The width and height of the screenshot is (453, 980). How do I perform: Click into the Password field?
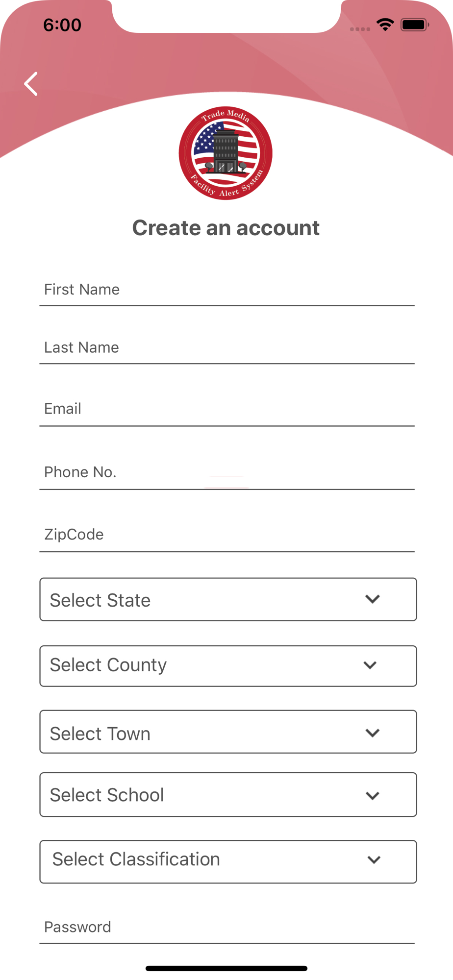coord(227,928)
